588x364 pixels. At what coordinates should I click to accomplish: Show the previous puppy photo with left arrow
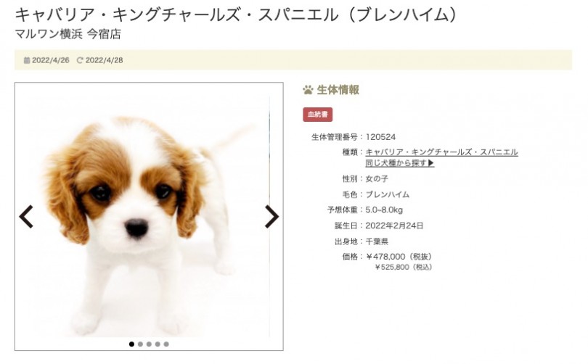point(26,217)
